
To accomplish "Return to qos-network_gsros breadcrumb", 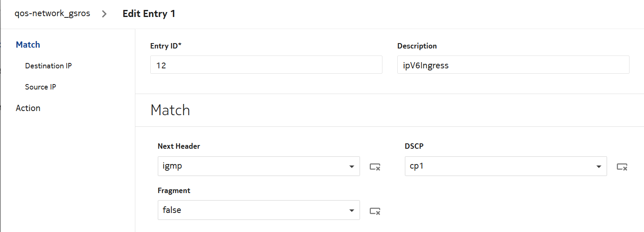I will (52, 14).
